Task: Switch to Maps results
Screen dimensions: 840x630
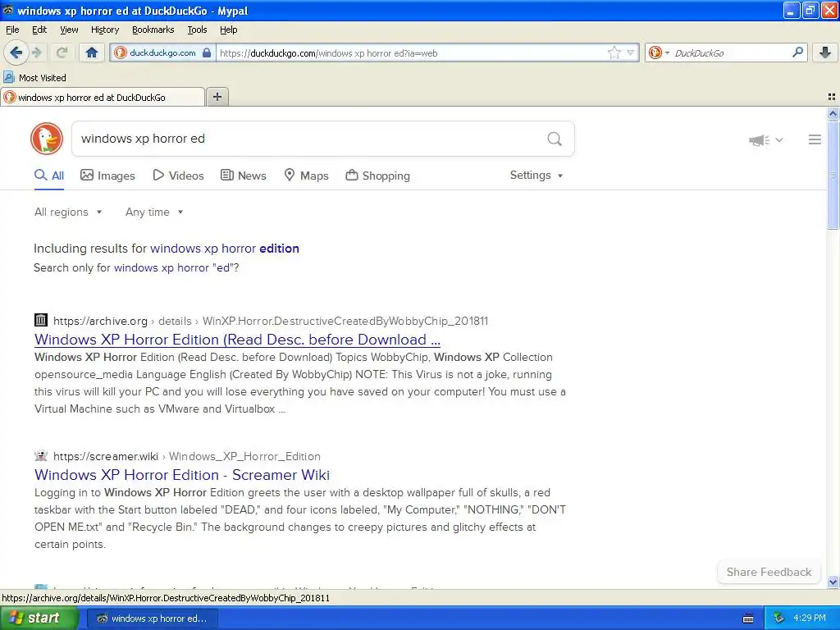Action: [307, 176]
